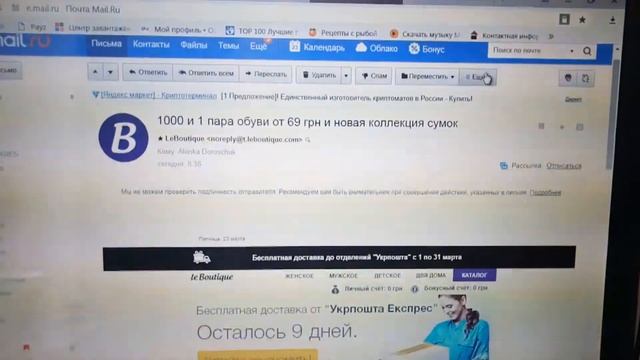Click the Ответить всем button
This screenshot has height=360, width=640.
pos(206,73)
